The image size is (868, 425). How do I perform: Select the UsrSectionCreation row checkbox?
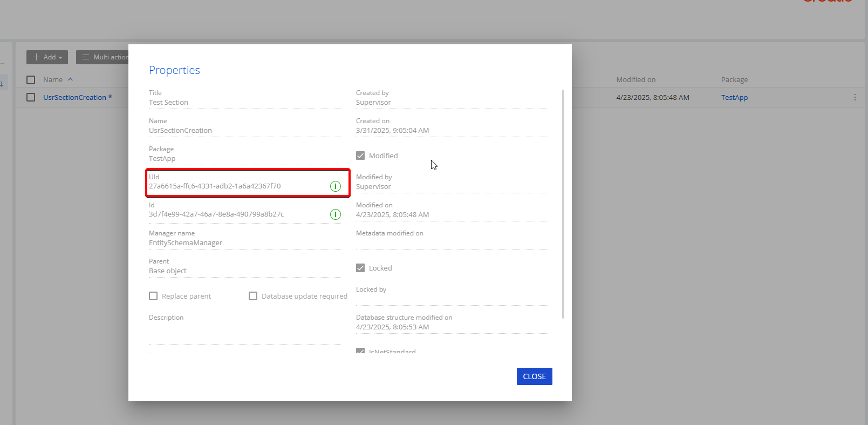(31, 97)
